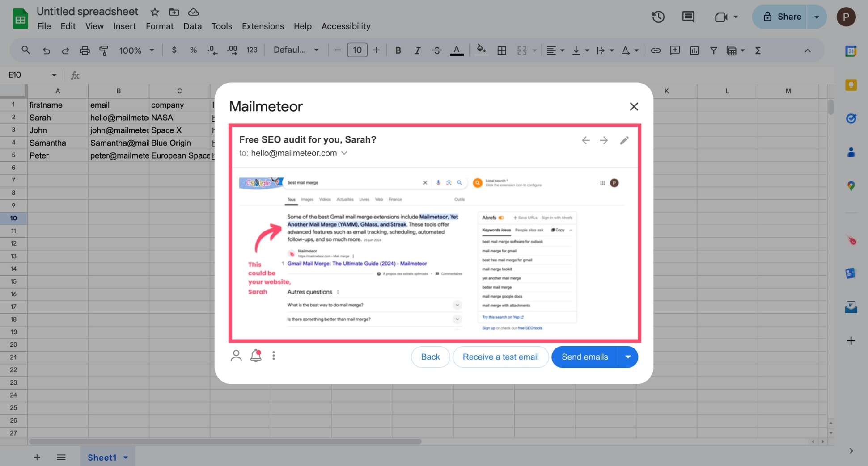Viewport: 868px width, 466px height.
Task: Open the fill color bucket
Action: tap(481, 50)
